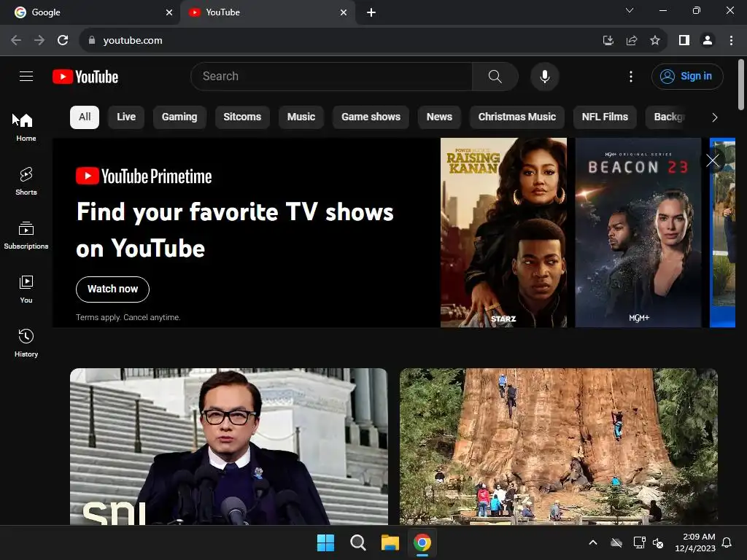This screenshot has height=560, width=747.
Task: Open File Explorer from taskbar
Action: pyautogui.click(x=390, y=542)
